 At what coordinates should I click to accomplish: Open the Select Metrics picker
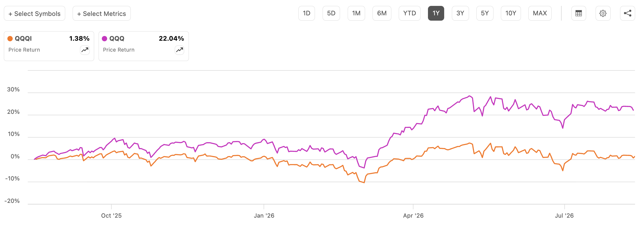[102, 14]
